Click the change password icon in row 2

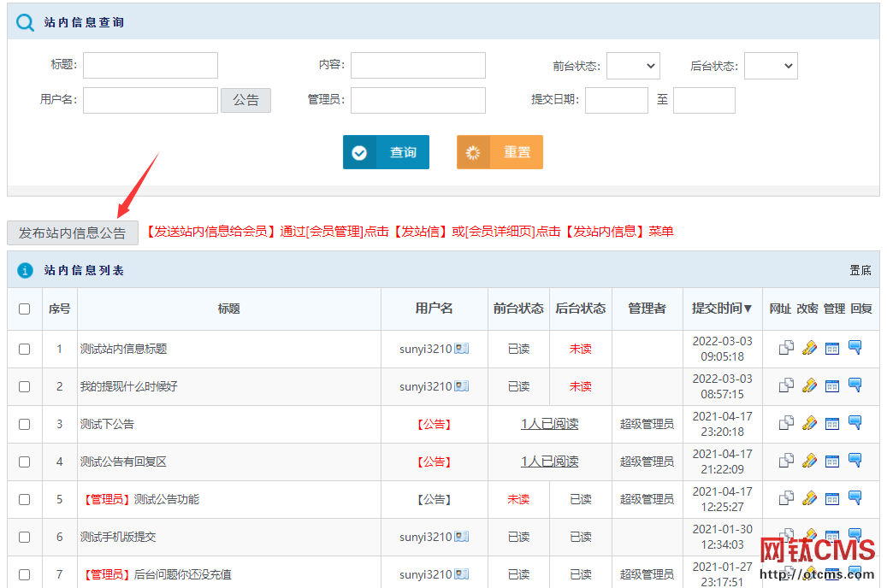809,386
